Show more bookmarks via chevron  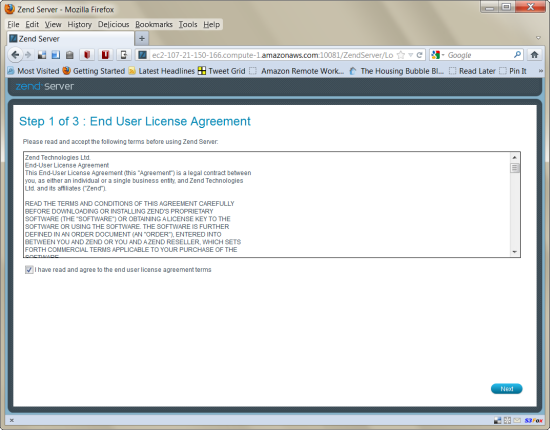[541, 71]
